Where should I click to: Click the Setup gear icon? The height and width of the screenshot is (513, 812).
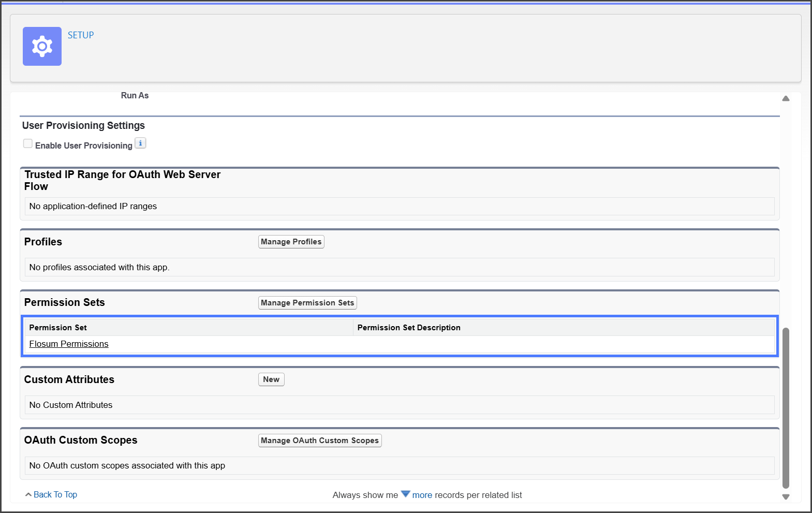point(42,47)
